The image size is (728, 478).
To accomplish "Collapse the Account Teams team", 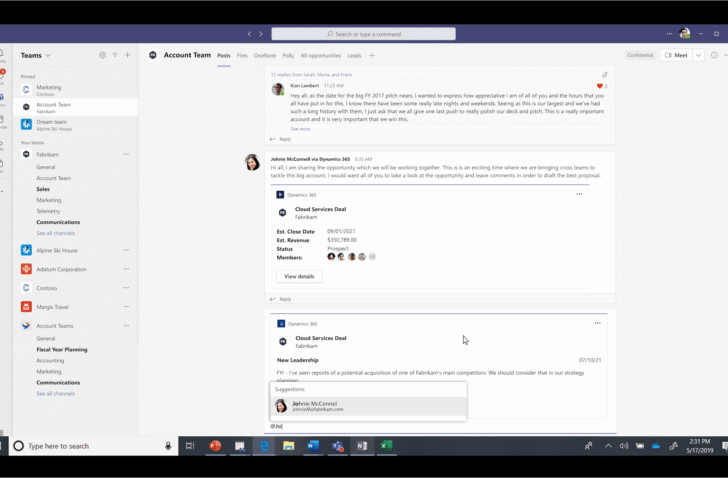I will pos(54,326).
